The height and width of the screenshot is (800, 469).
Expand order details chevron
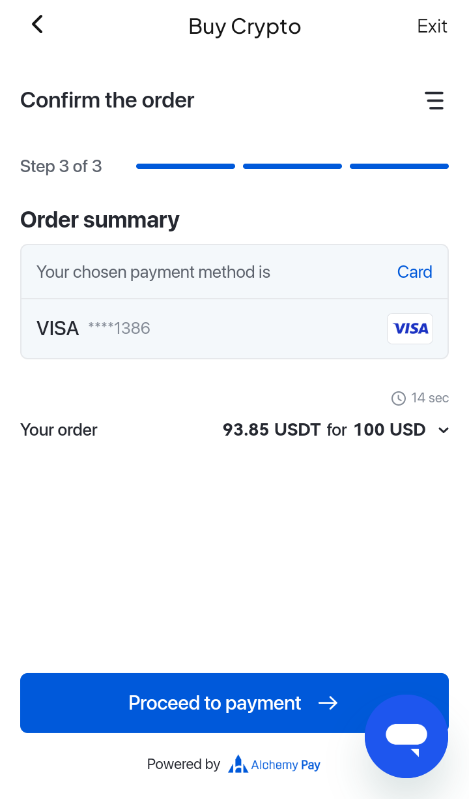pos(443,430)
